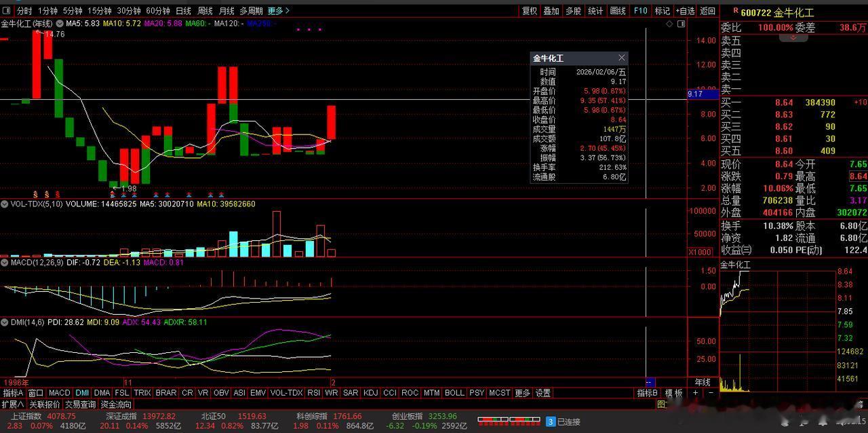Viewport: 868px width, 433px height.
Task: Click the 标记 mark button
Action: [662, 11]
